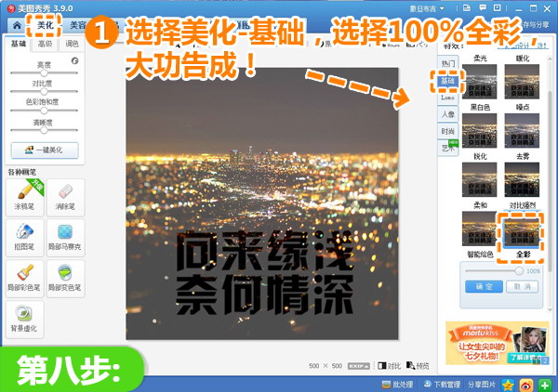
Task: Adjust the 清晰度 sharpness slider
Action: [44, 130]
